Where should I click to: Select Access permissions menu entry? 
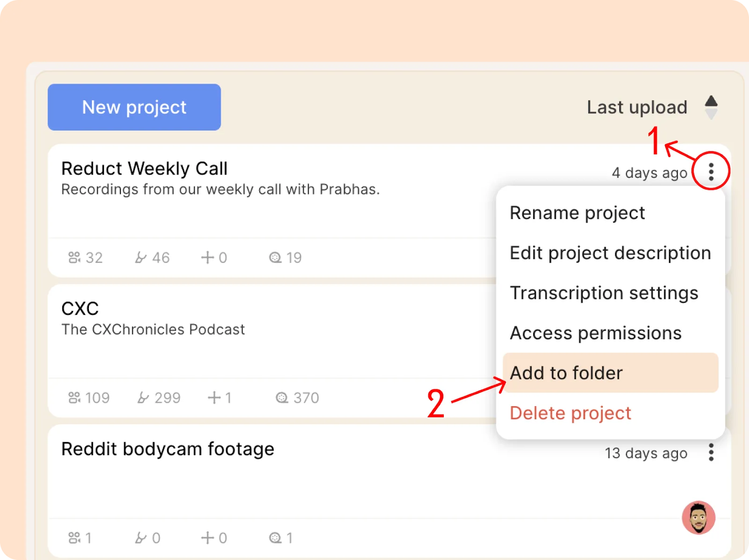[595, 333]
